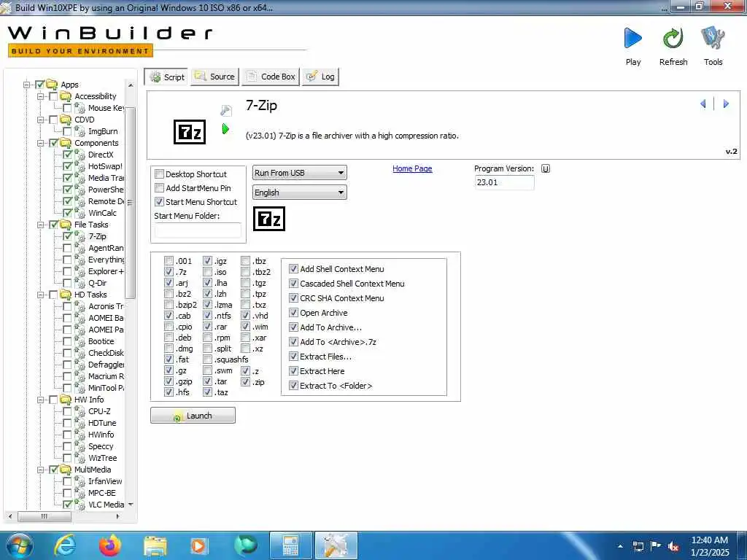Toggle Cascaded Shell Context Menu checkbox
The width and height of the screenshot is (747, 560).
point(293,284)
